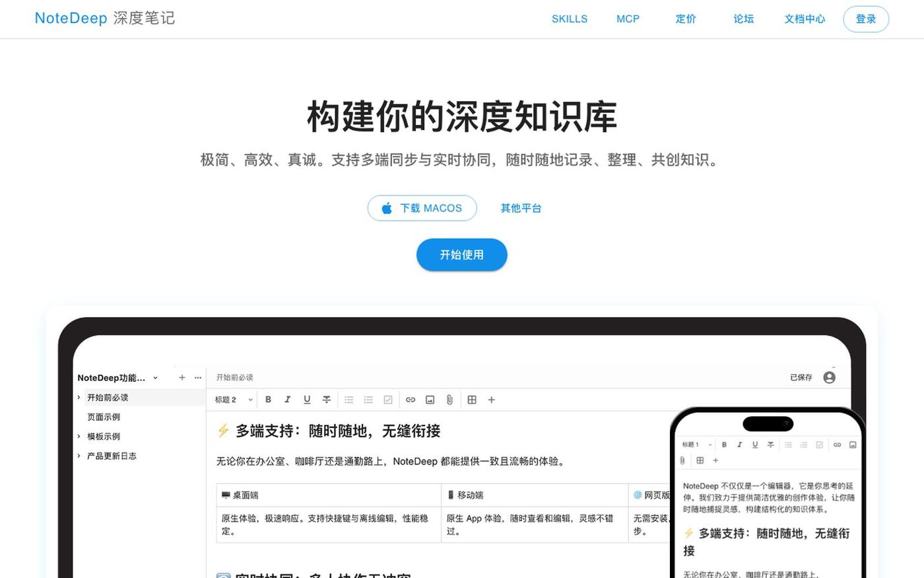
Task: Click the NoteDeep 深度笔记 logo
Action: [x=105, y=18]
